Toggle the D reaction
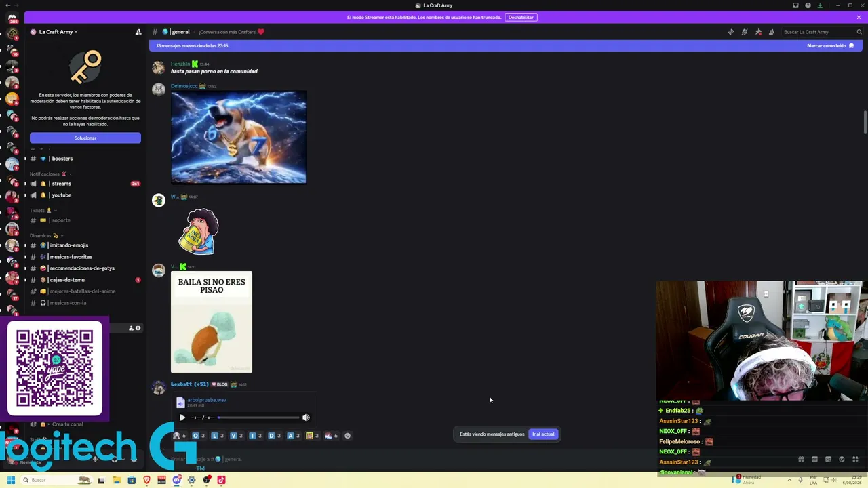868x488 pixels. coord(274,436)
